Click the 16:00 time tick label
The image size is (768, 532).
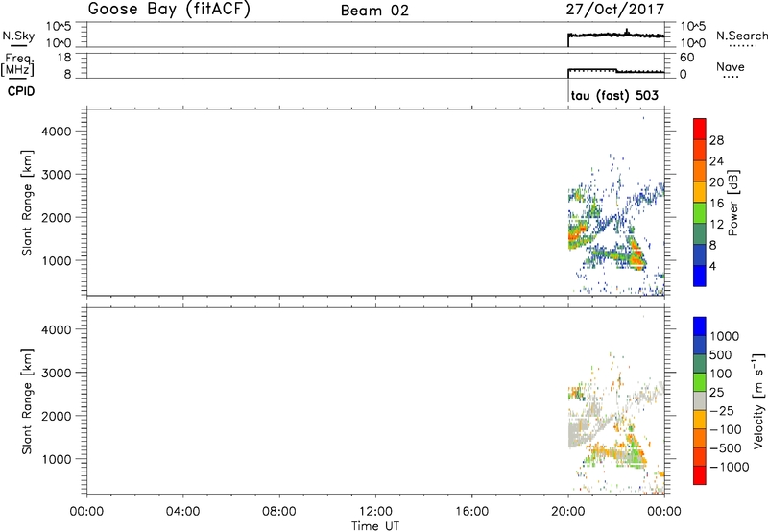[x=471, y=512]
